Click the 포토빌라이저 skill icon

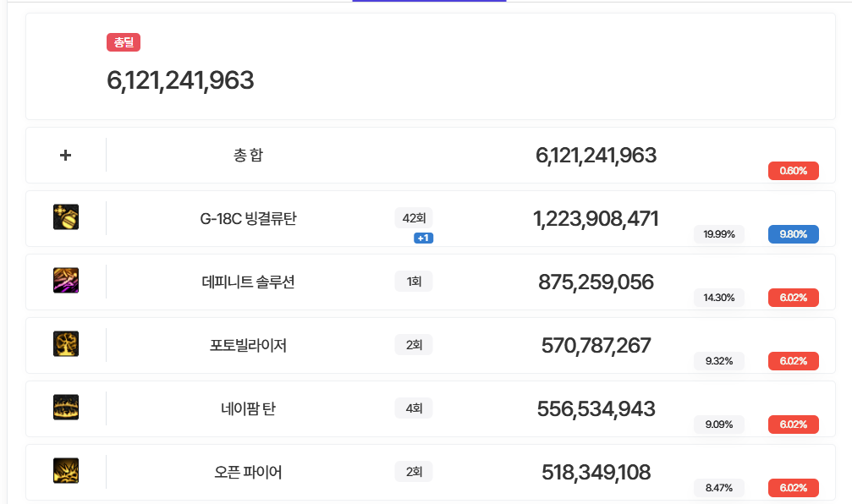coord(66,344)
